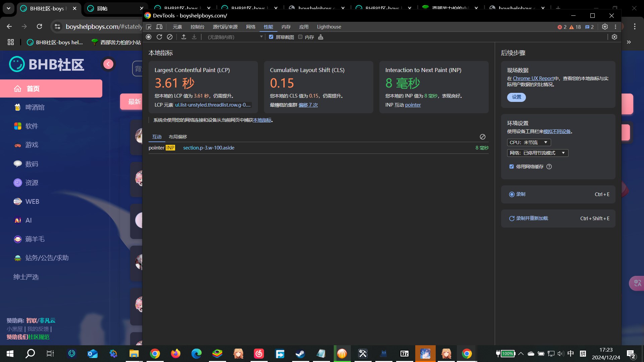Open DevTools three-dot customize menu
The height and width of the screenshot is (362, 644).
point(615,27)
